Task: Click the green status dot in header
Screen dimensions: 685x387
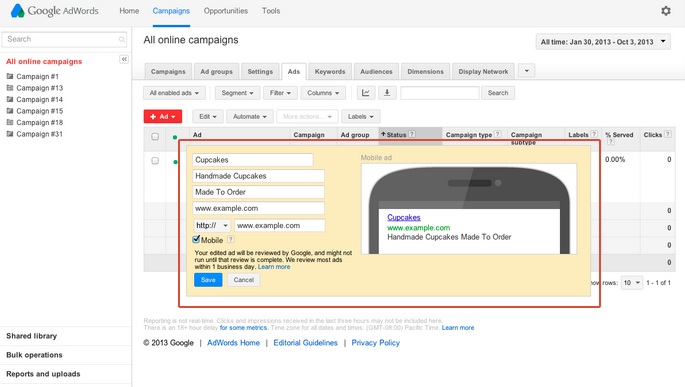Action: [175, 137]
